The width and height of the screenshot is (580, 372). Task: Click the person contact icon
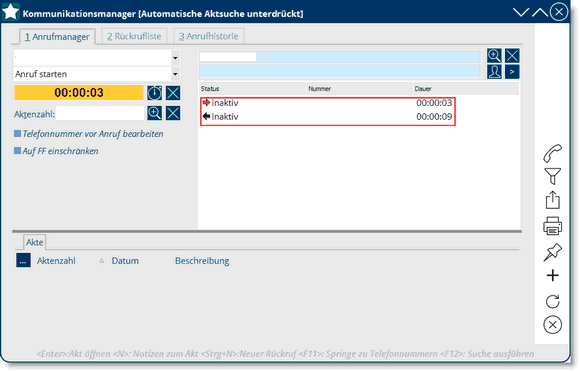pos(494,72)
